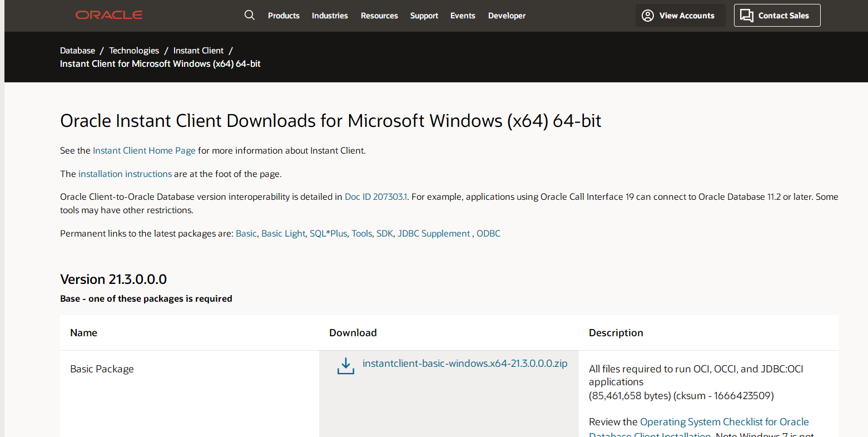Open Instant Client Home Page link
The width and height of the screenshot is (868, 437).
[144, 150]
